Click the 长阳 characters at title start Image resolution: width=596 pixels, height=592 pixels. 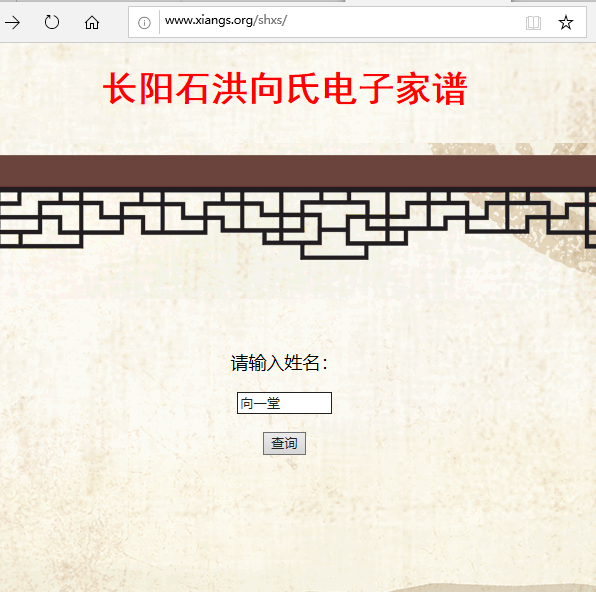(138, 88)
